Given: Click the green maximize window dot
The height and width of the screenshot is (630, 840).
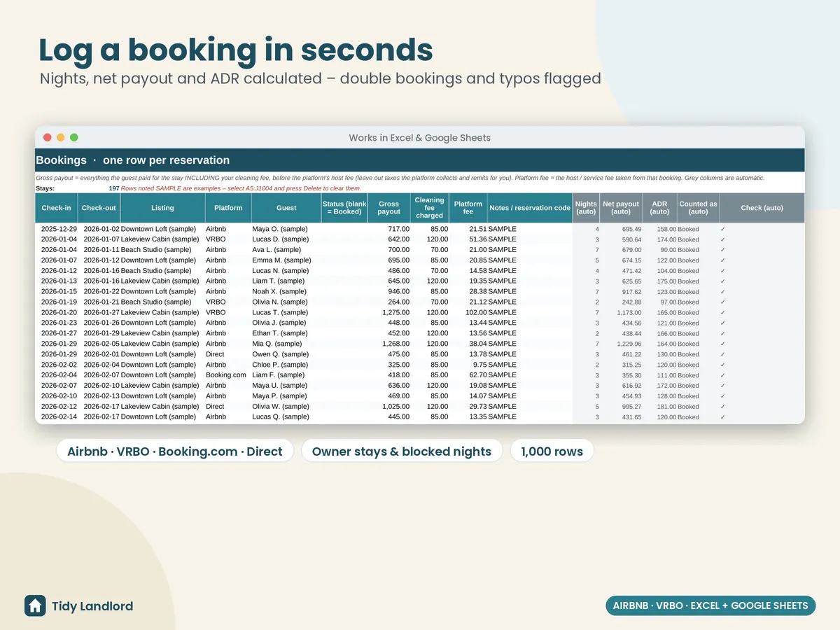Looking at the screenshot, I should coord(74,138).
